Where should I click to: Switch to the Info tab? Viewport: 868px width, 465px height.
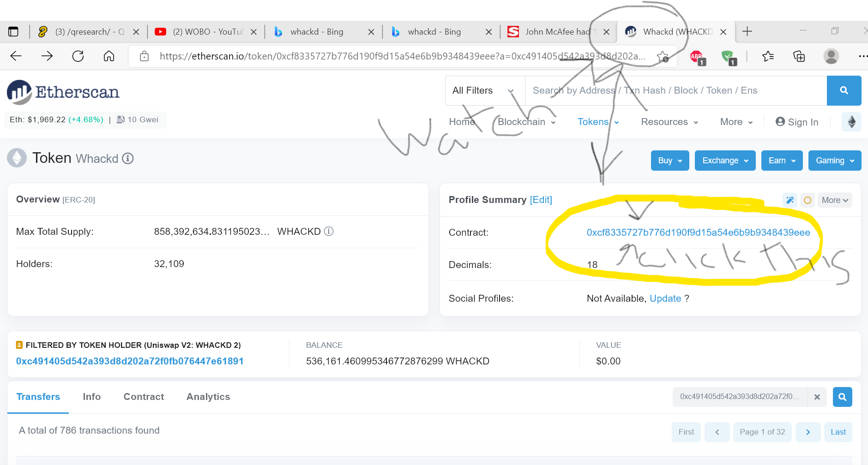[92, 397]
